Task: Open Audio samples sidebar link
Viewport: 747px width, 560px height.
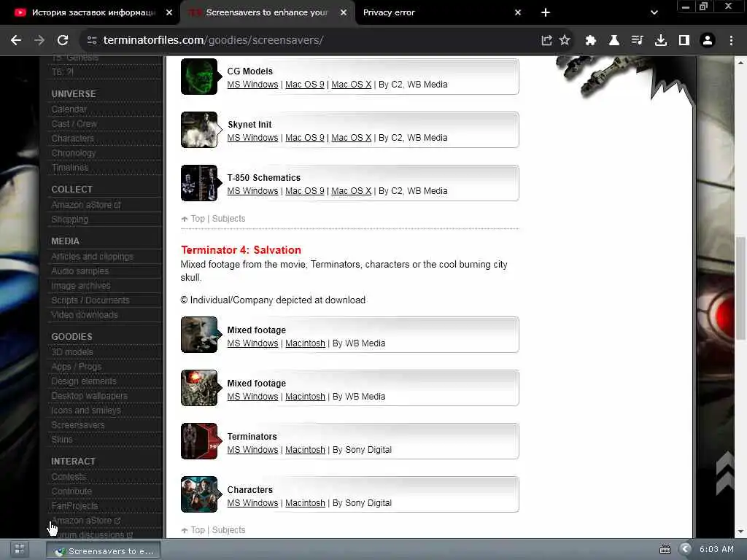Action: tap(80, 271)
